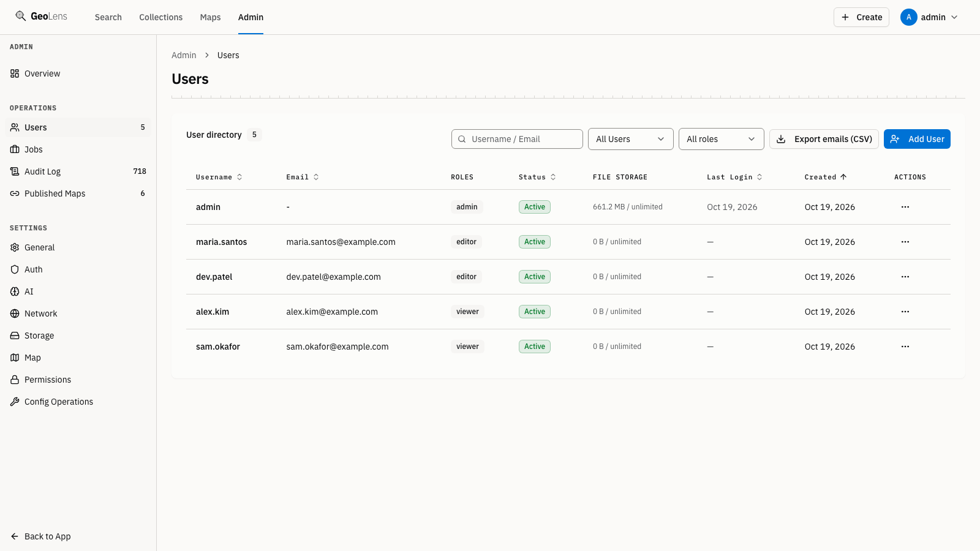Click alex.kim@example.com email cell
Viewport: 980px width, 551px height.
pos(332,312)
